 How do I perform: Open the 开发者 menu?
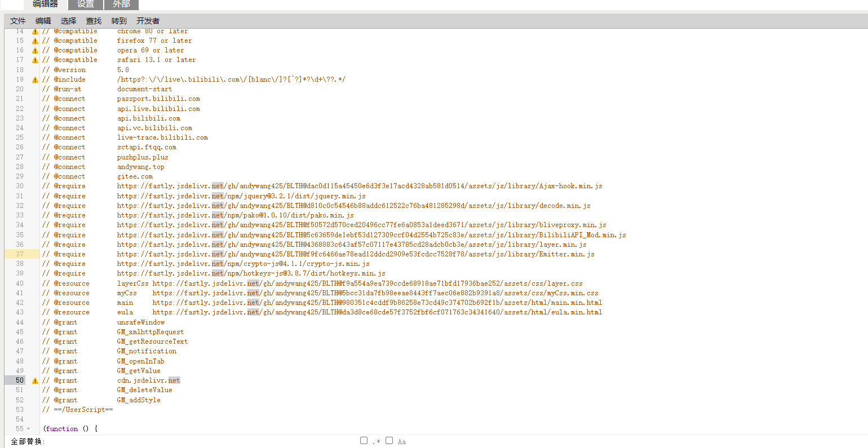tap(148, 20)
